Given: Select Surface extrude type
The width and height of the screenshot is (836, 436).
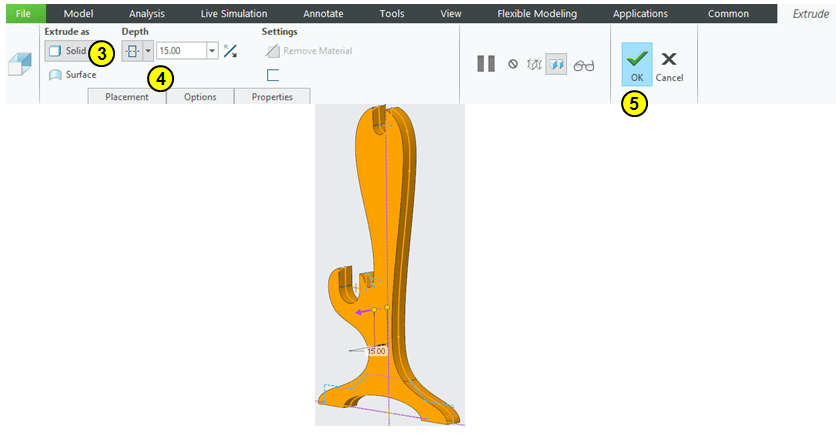Looking at the screenshot, I should pyautogui.click(x=73, y=75).
